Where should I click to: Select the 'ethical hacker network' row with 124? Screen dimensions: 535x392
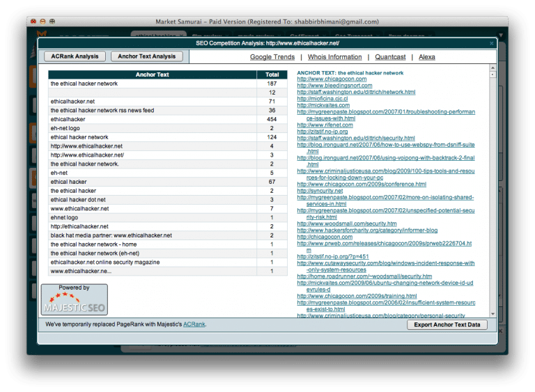point(167,137)
